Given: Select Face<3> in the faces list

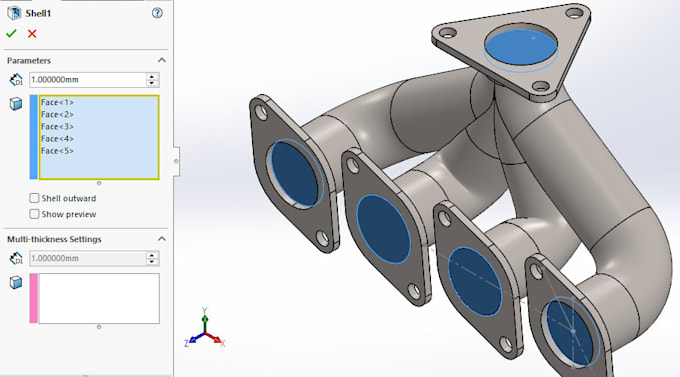Looking at the screenshot, I should click(57, 127).
